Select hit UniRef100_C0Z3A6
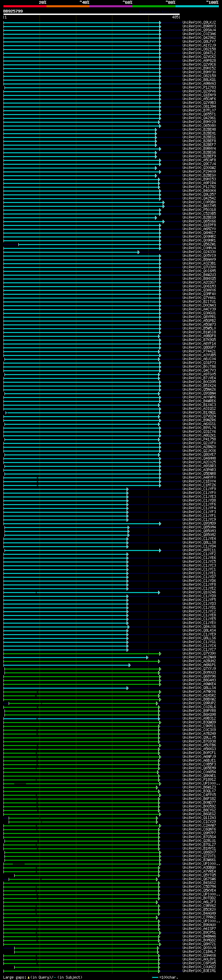The height and width of the screenshot is (980, 222). (x=199, y=34)
